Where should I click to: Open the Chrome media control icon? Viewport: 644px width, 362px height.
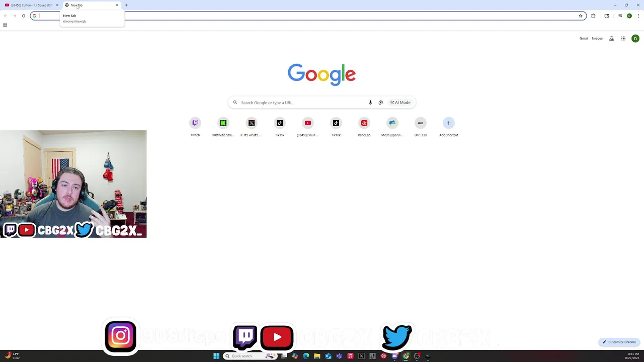[x=620, y=16]
